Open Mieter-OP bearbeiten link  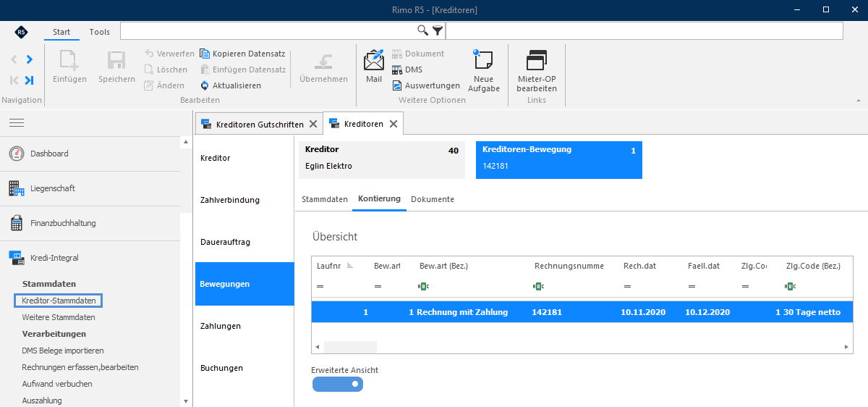pos(537,70)
